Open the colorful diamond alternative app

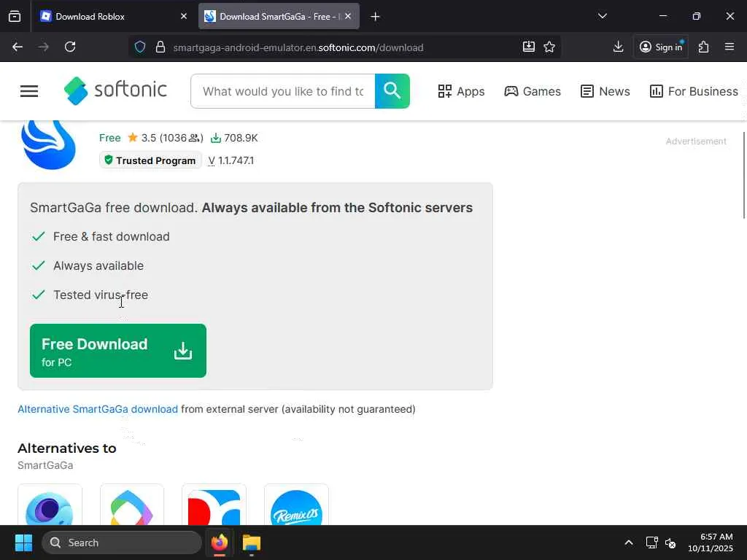click(x=132, y=505)
